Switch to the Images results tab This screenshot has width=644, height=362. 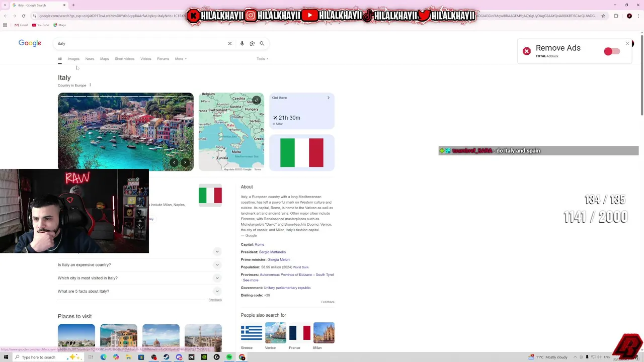click(x=73, y=59)
